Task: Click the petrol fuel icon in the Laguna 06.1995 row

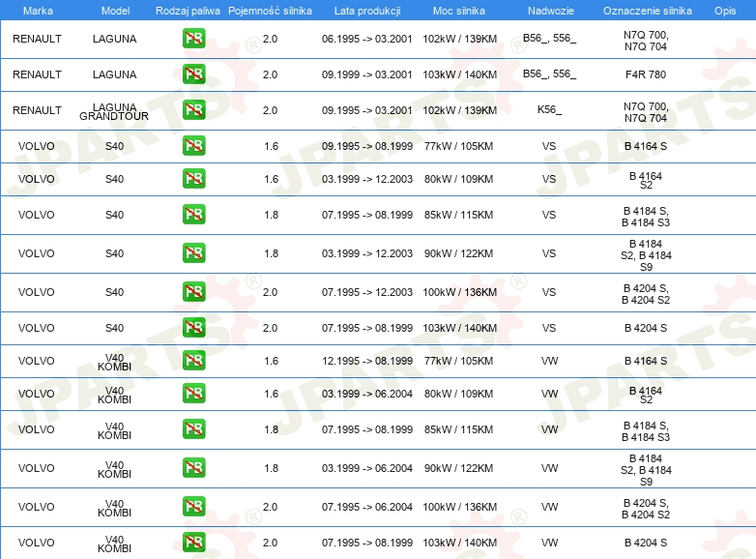Action: pos(193,38)
